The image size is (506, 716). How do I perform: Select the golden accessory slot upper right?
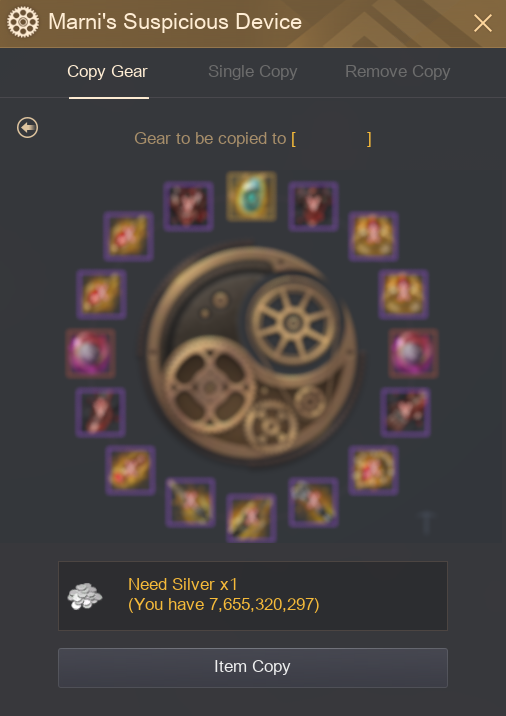pos(374,236)
